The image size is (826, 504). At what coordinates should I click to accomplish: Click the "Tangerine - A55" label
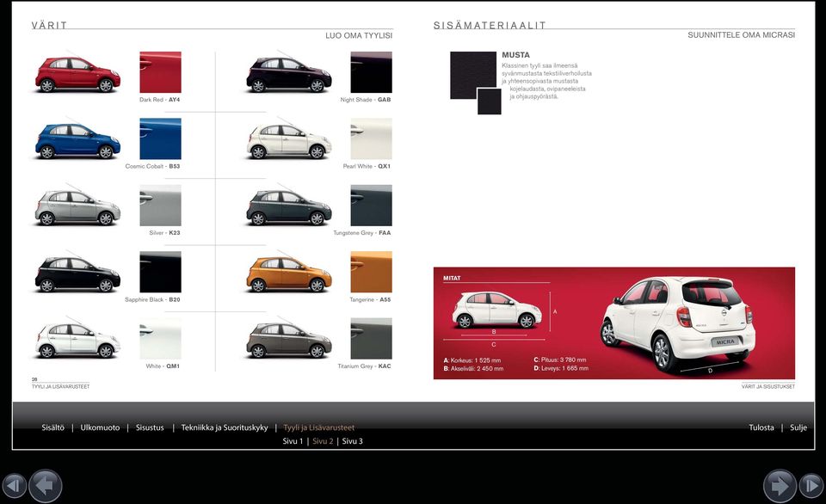370,299
